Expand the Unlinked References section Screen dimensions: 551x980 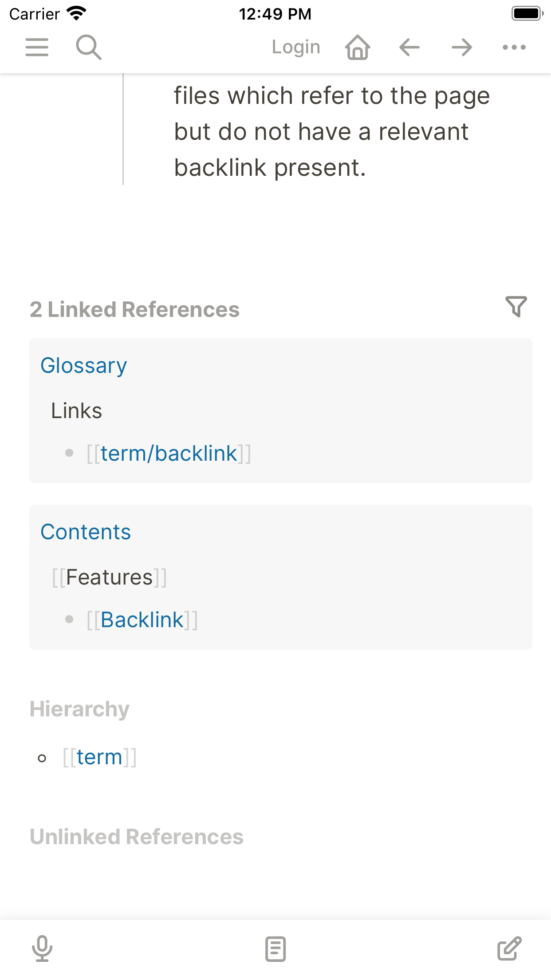(x=137, y=836)
